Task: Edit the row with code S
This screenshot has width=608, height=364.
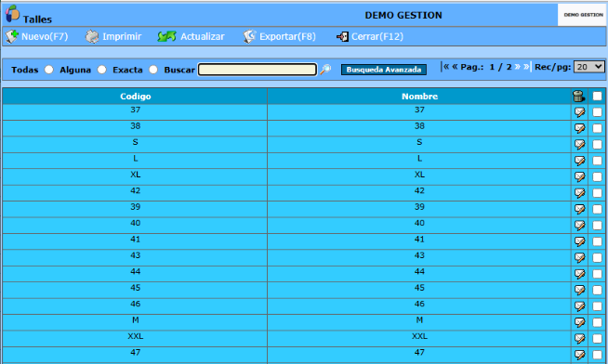Action: click(x=579, y=145)
